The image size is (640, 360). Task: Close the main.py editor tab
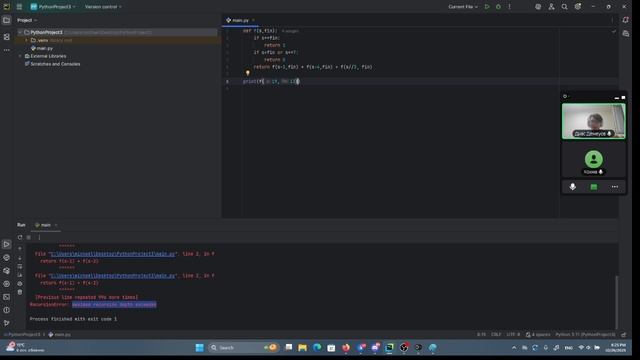pyautogui.click(x=253, y=20)
